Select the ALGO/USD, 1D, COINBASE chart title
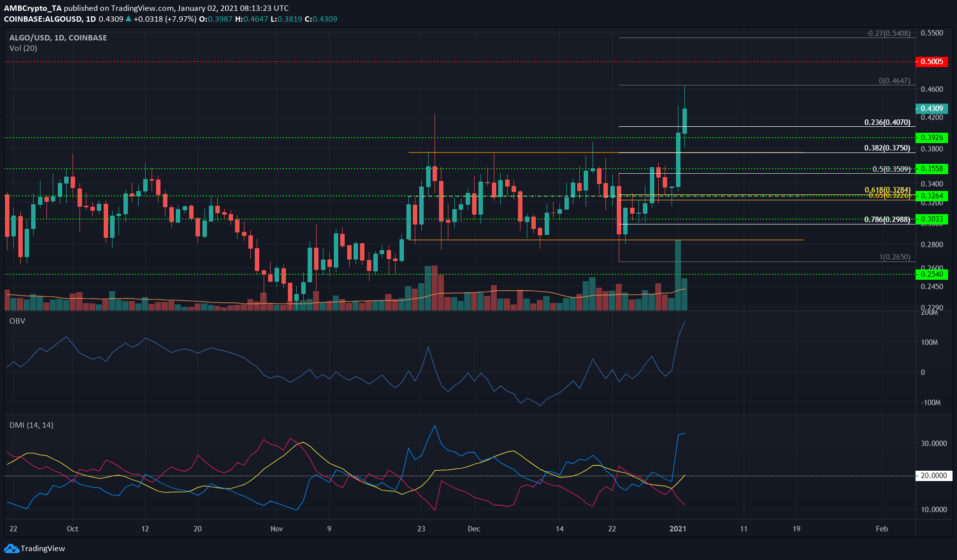Screen dimensions: 957x560 click(58, 37)
